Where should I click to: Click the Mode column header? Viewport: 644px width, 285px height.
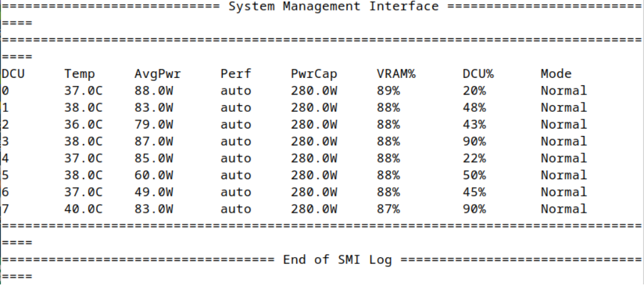click(x=556, y=74)
